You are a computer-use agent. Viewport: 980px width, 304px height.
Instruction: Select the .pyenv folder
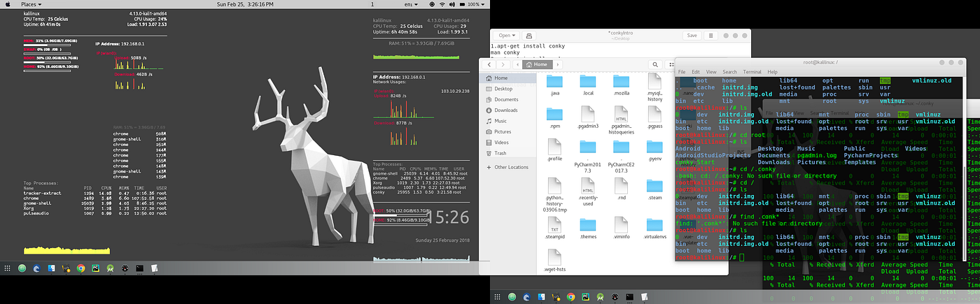coord(655,150)
